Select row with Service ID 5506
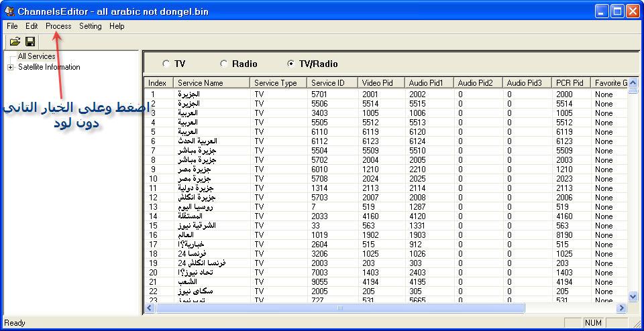This screenshot has height=331, width=644. [x=386, y=103]
